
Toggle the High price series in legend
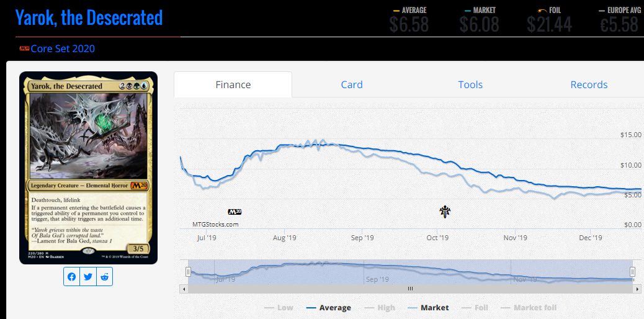[x=379, y=307]
